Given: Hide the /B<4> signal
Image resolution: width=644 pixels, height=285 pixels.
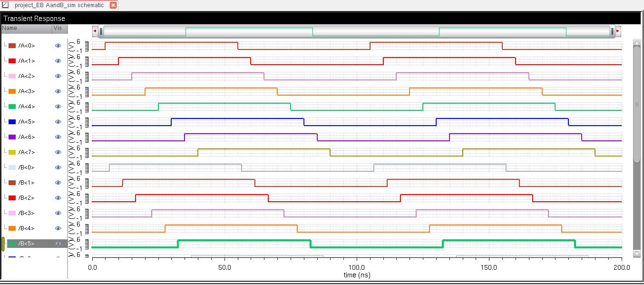Looking at the screenshot, I should (58, 228).
